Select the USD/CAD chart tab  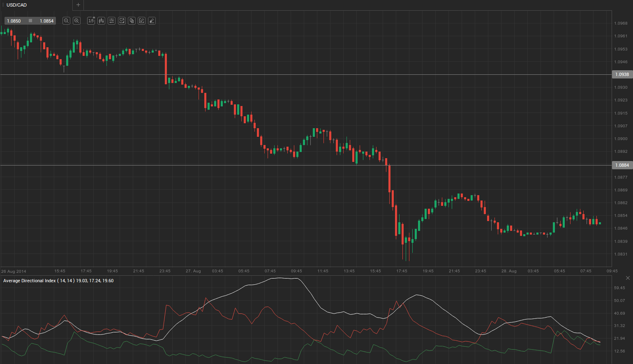pos(16,5)
